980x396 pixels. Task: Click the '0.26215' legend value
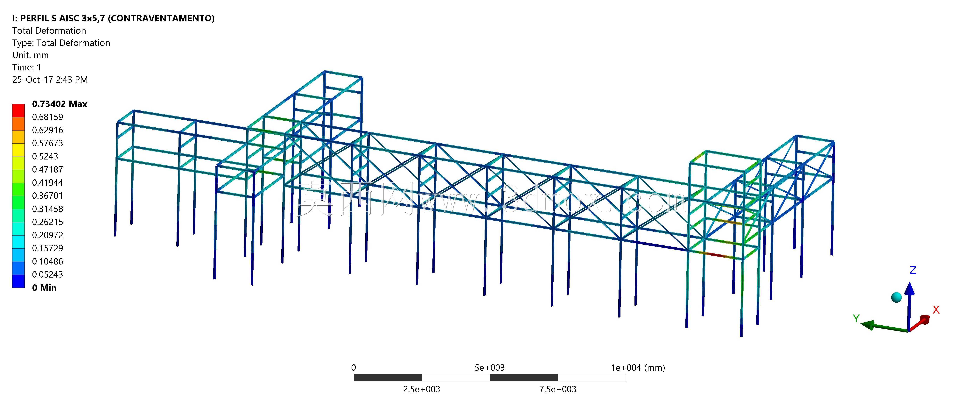click(48, 222)
